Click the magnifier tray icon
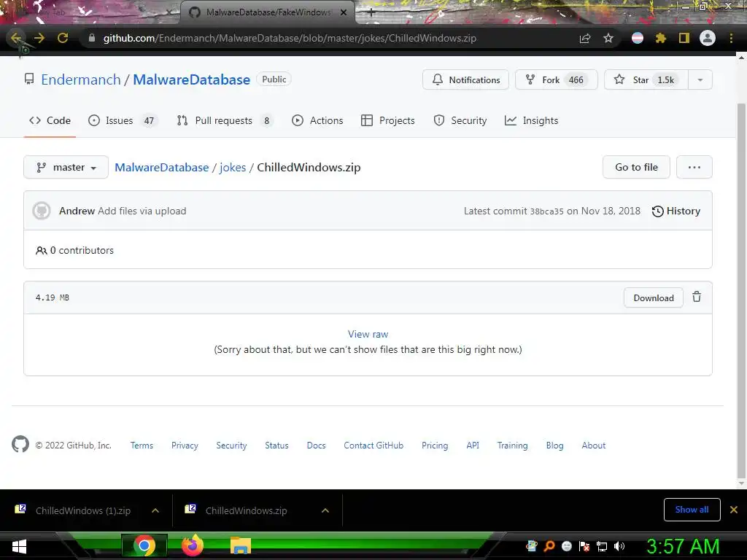This screenshot has height=560, width=747. tap(549, 546)
